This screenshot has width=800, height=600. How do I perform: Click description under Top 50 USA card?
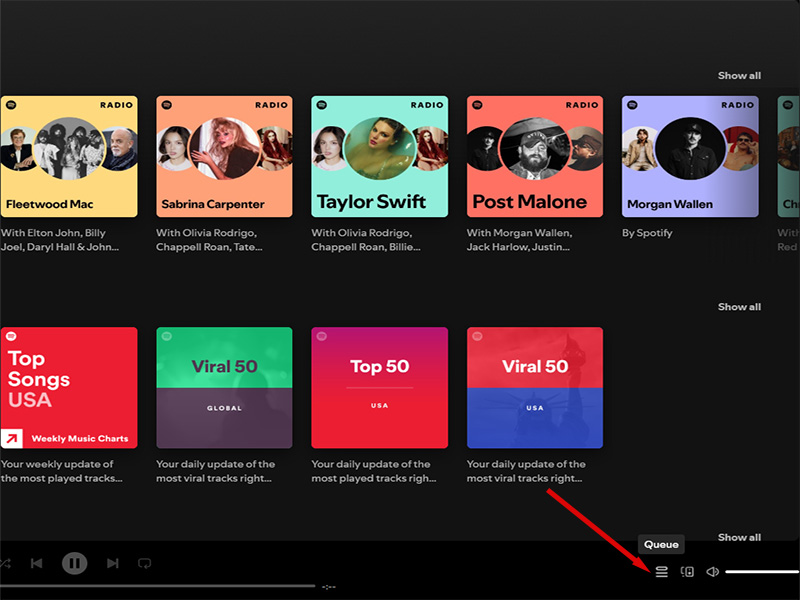tap(374, 471)
